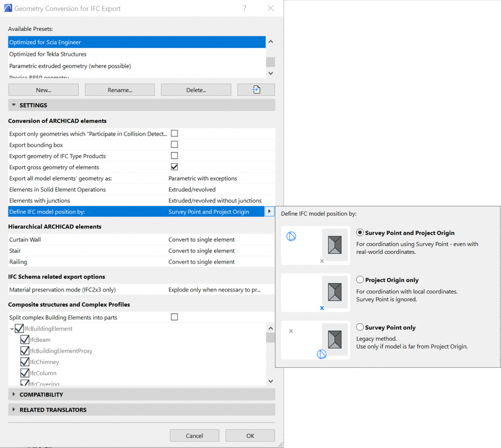Uncheck the IfcBeam checkbox
Image resolution: width=501 pixels, height=448 pixels.
[25, 340]
